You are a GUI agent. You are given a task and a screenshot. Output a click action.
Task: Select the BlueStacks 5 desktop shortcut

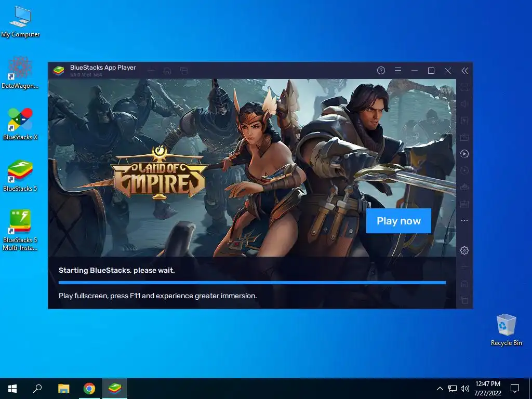20,176
